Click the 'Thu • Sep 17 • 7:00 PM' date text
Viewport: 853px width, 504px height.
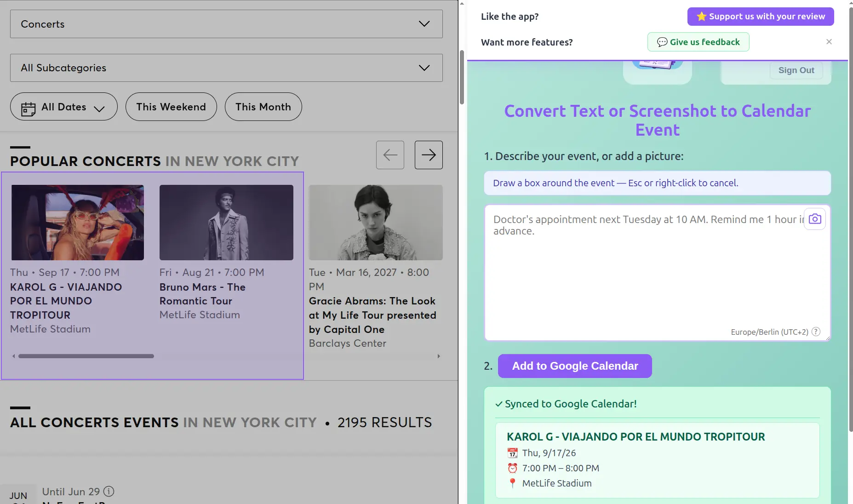65,272
